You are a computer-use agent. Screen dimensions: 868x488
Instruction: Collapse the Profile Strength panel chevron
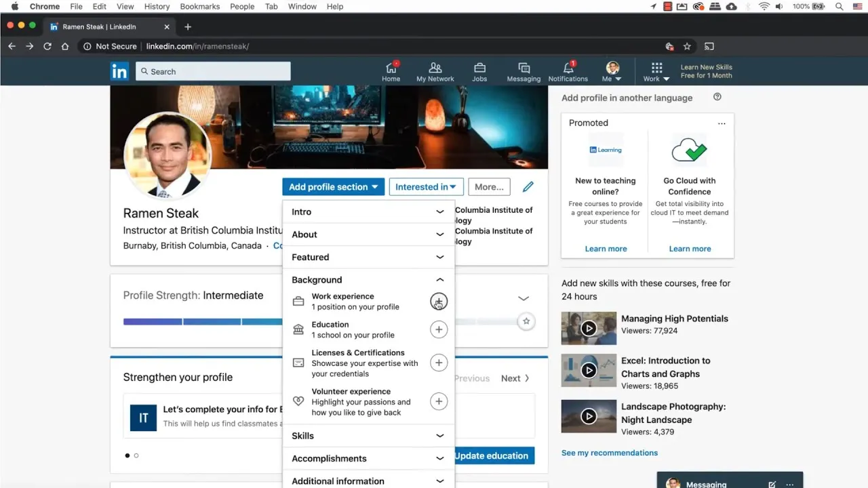tap(524, 298)
